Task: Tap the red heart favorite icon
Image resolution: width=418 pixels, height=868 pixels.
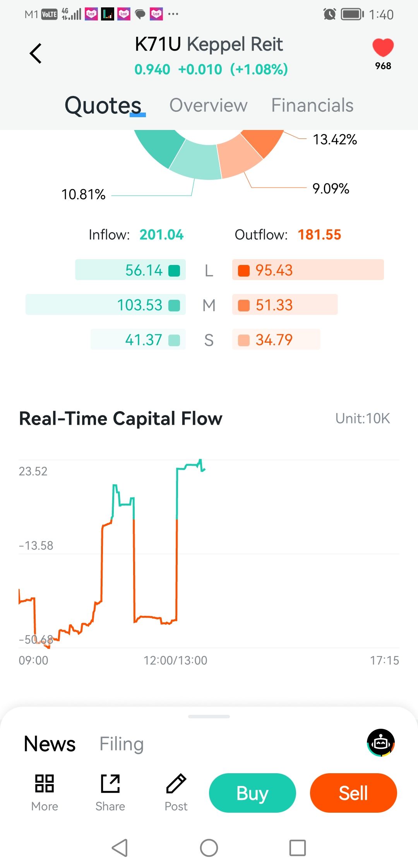Action: click(383, 48)
